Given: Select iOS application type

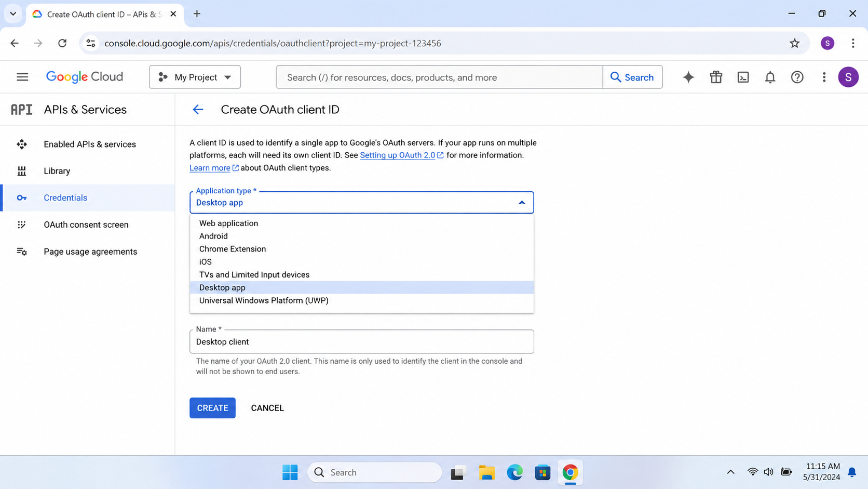Looking at the screenshot, I should point(361,262).
